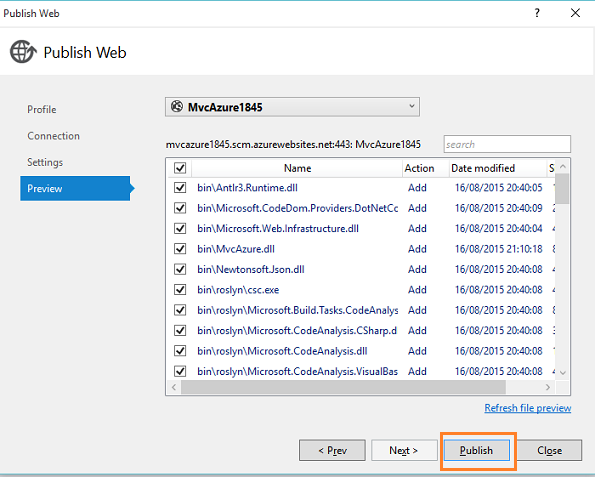Select bin\Microsoft.Web.Infrastructure.dll file name
Screen dimensions: 595x477
278,228
